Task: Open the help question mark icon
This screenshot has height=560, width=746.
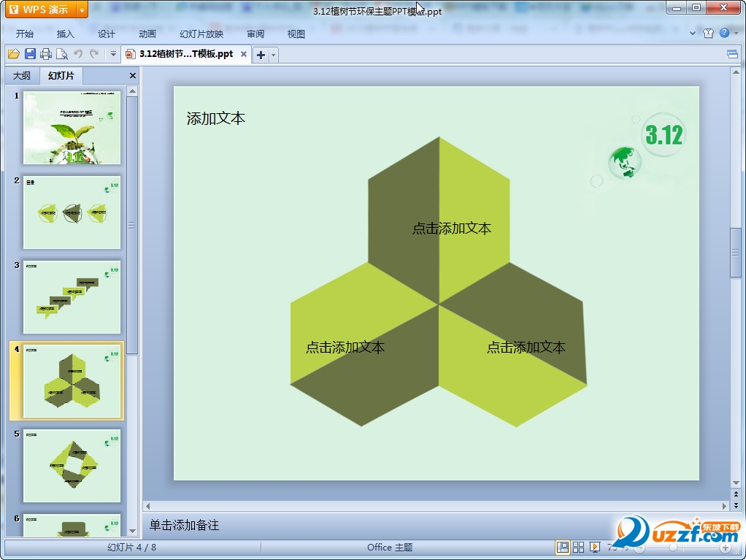Action: [724, 33]
